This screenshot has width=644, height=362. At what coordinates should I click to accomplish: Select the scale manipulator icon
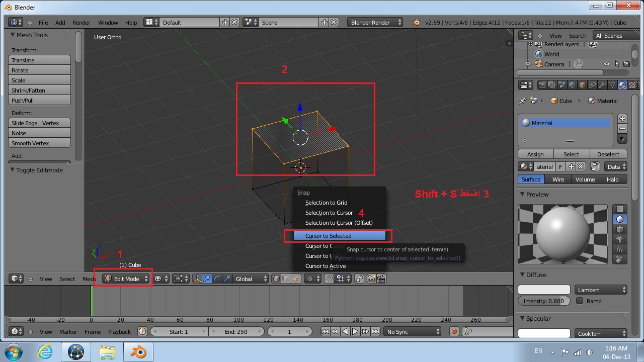click(x=227, y=279)
